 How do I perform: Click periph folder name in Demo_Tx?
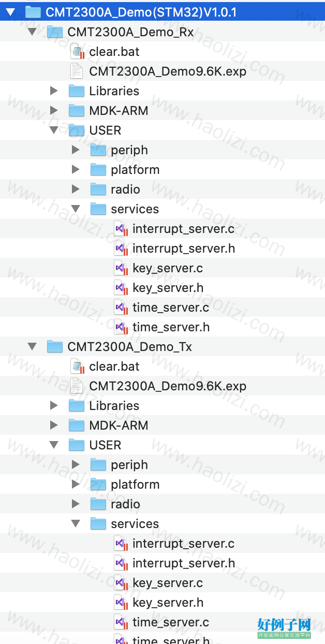tap(129, 465)
